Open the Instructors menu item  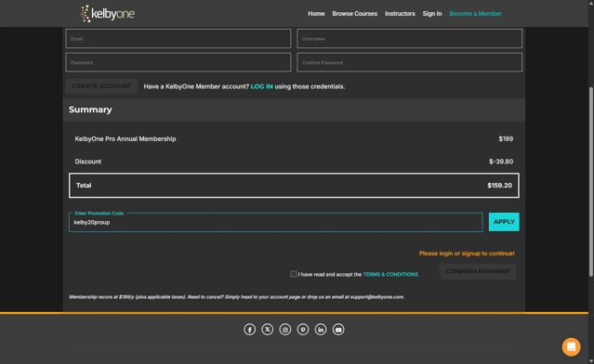point(400,14)
